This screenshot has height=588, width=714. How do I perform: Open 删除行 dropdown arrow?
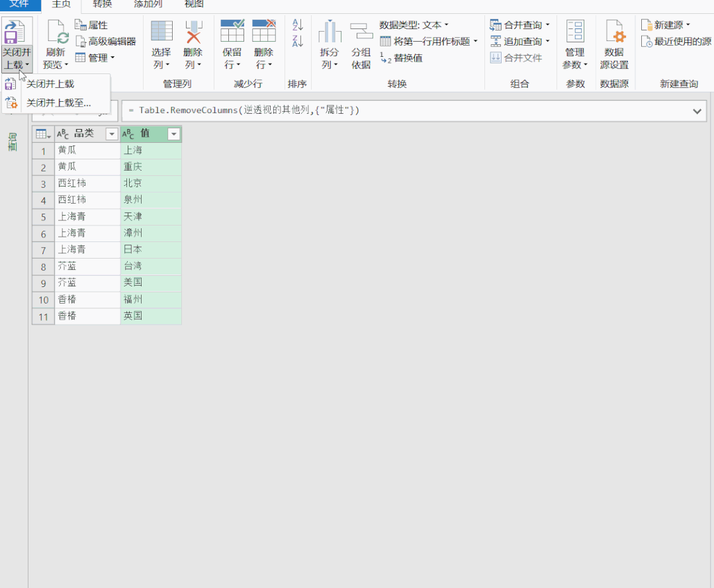tap(270, 65)
